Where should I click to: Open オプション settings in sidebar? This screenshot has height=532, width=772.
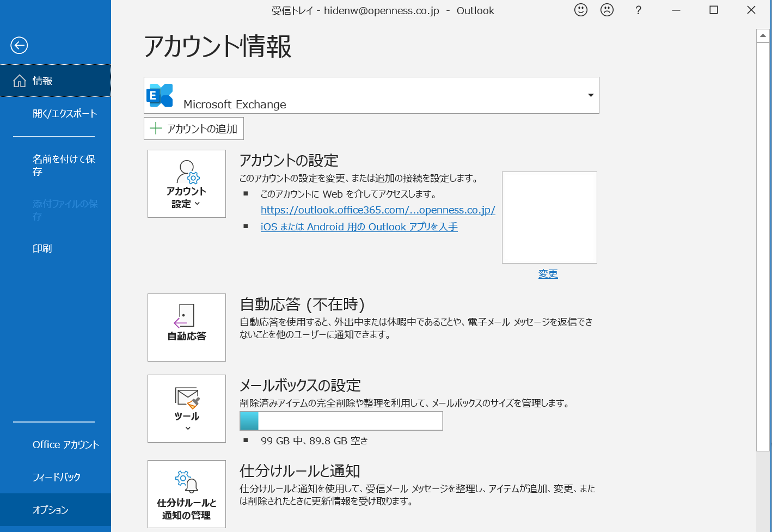(x=56, y=510)
